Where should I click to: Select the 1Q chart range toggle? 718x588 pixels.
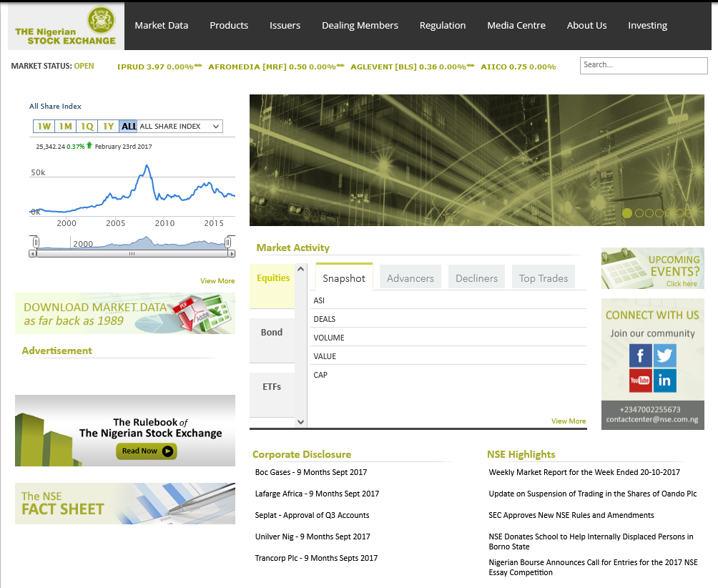pyautogui.click(x=87, y=127)
